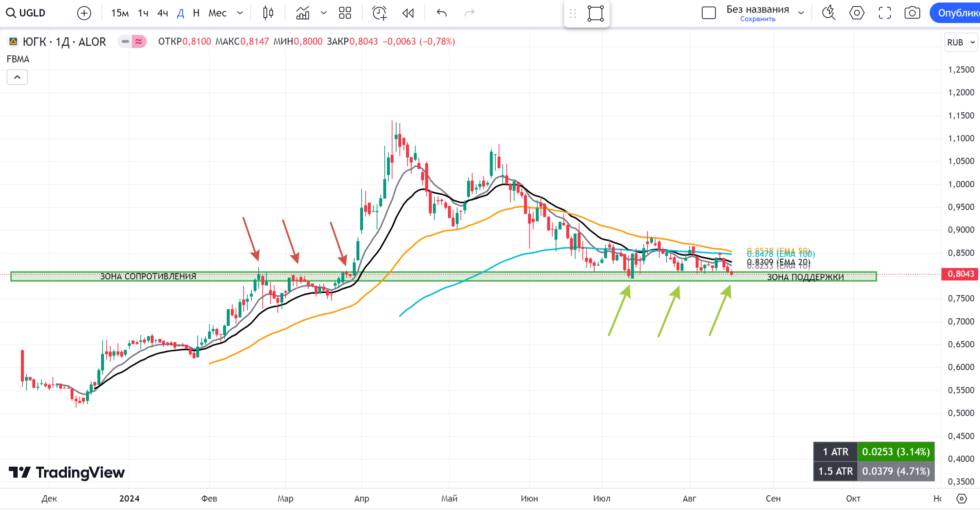The height and width of the screenshot is (513, 980).
Task: Click the UGLD symbol search magnifier
Action: point(11,13)
